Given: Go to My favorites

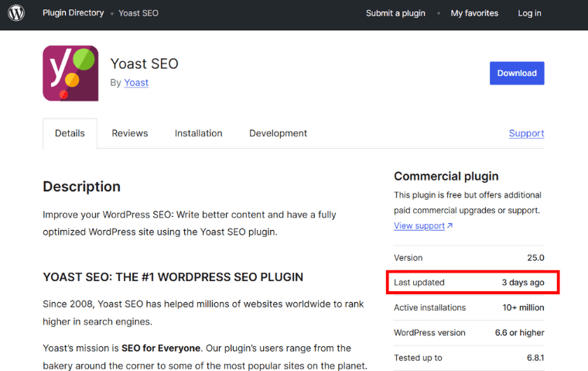Looking at the screenshot, I should coord(474,13).
